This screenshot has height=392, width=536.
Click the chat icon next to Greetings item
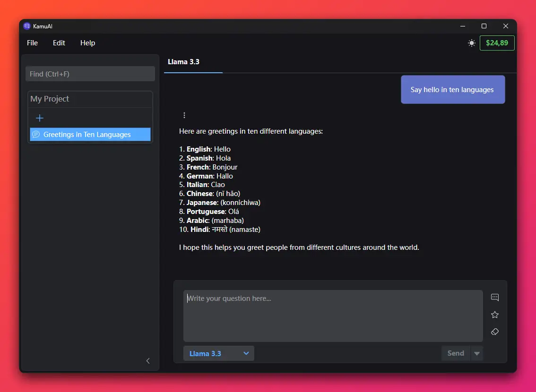click(36, 135)
